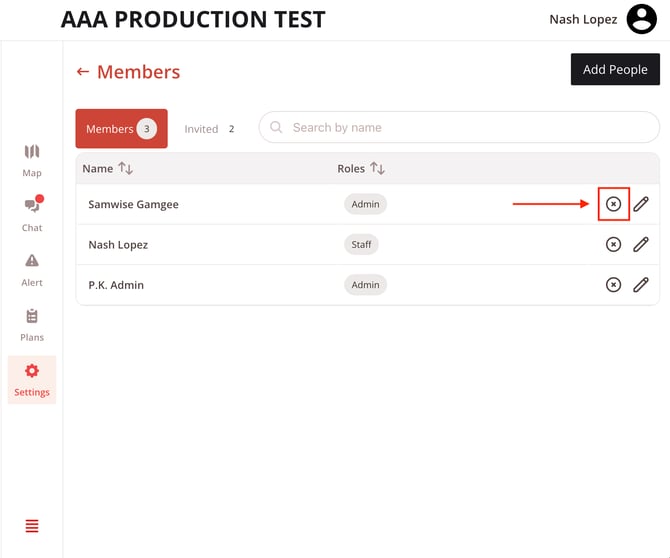Click the Add People button
Viewport: 670px width, 558px height.
point(615,70)
